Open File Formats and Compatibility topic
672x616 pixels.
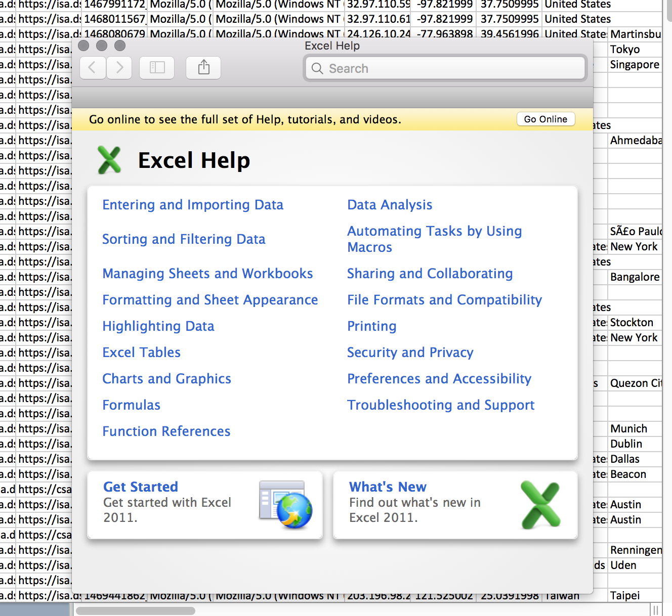[444, 300]
